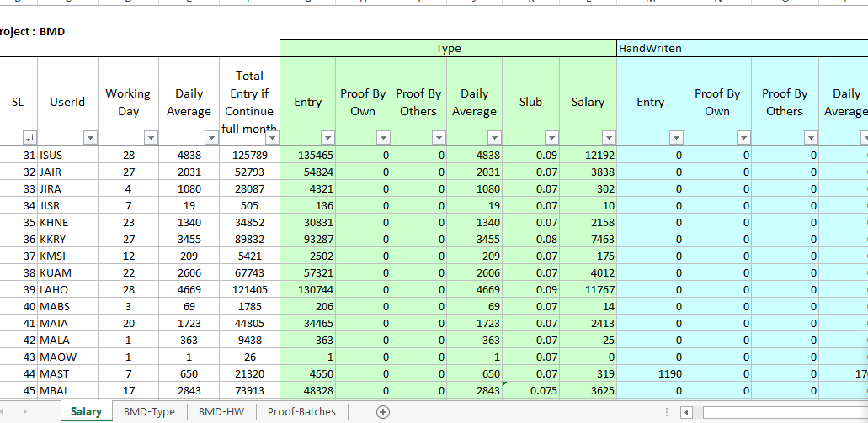Click the Slub value 0.075 cell
The width and height of the screenshot is (868, 423).
[530, 390]
